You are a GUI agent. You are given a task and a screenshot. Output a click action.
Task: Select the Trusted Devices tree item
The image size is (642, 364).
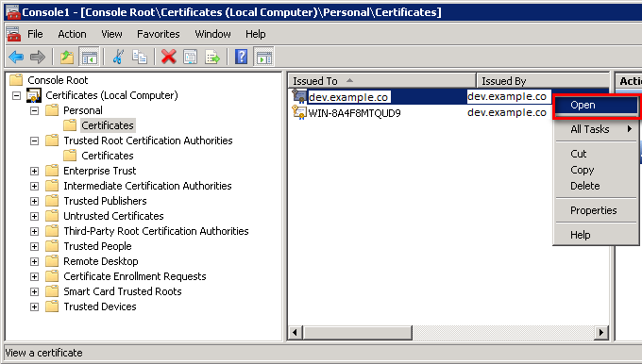[x=100, y=306]
